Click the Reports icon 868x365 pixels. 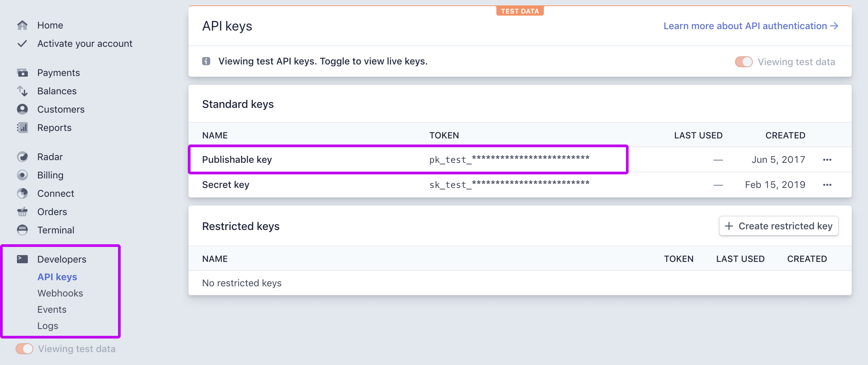(22, 127)
